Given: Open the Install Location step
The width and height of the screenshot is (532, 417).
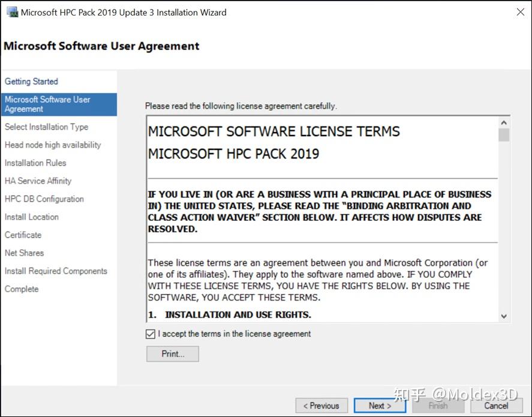Looking at the screenshot, I should 31,217.
